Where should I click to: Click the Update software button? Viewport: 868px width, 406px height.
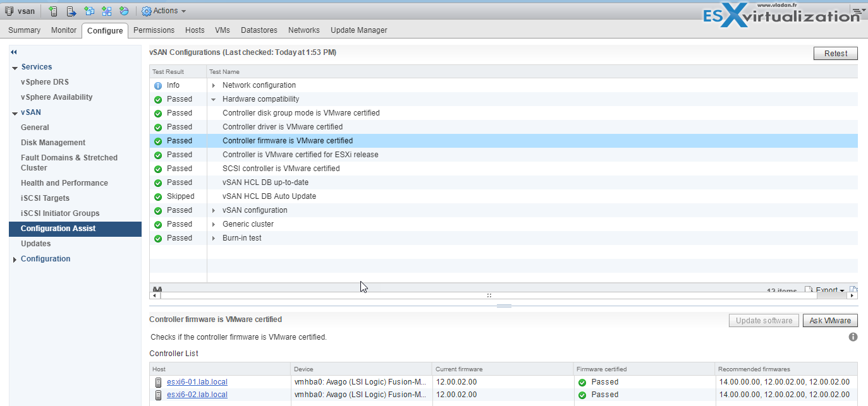[x=764, y=321]
